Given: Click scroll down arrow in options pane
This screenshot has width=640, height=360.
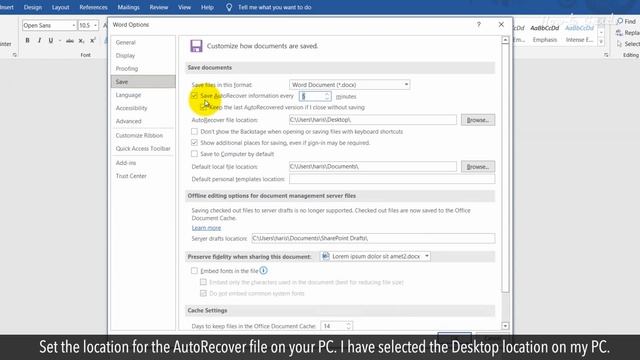Looking at the screenshot, I should point(505,326).
